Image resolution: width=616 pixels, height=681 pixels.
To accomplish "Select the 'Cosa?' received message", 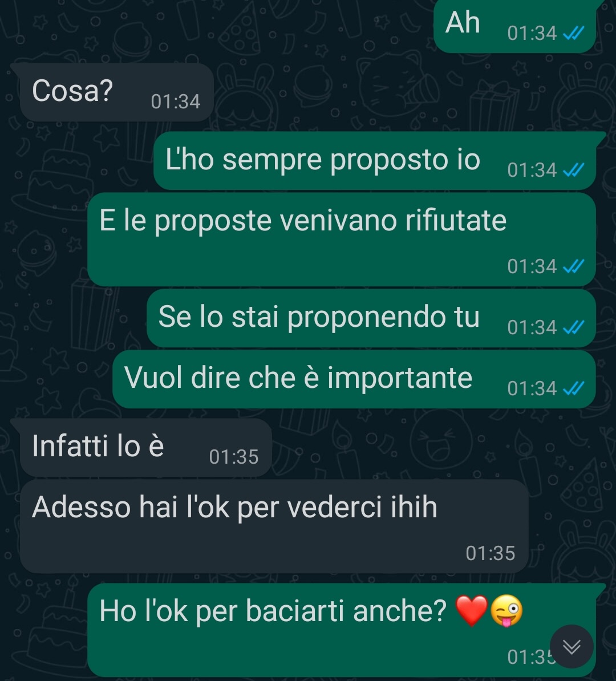I will [116, 92].
